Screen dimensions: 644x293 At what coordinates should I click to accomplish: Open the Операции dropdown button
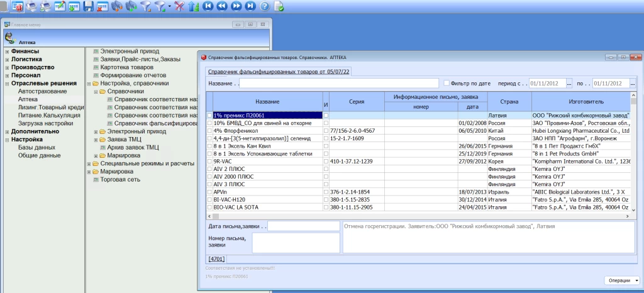[622, 280]
